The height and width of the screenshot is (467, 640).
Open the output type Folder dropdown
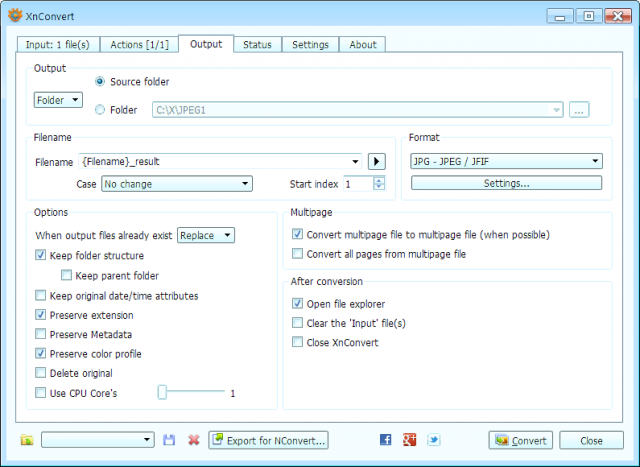tap(58, 100)
